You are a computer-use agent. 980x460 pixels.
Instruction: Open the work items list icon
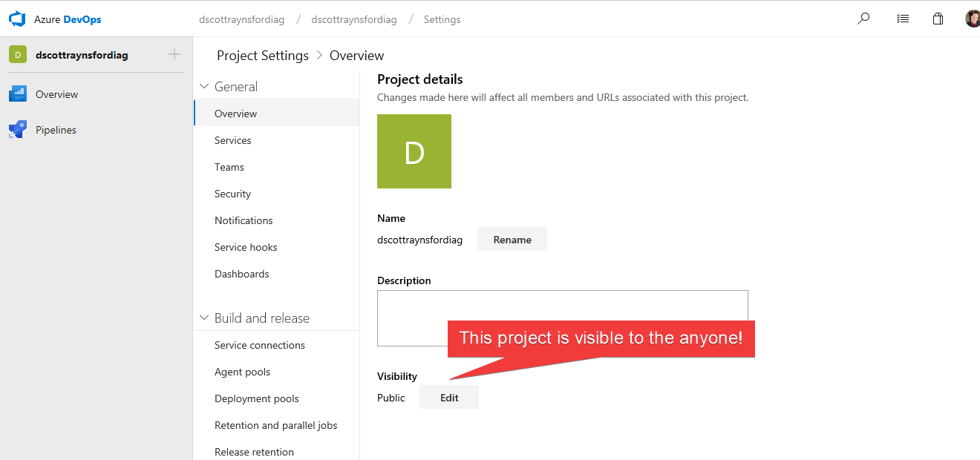tap(903, 19)
